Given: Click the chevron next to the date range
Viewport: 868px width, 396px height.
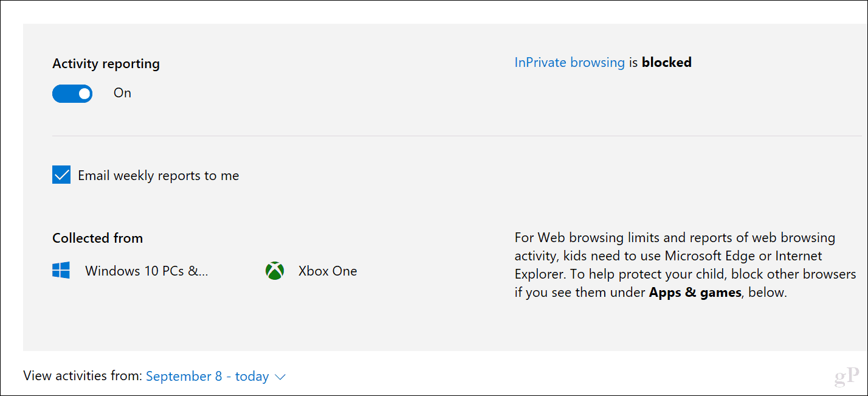Looking at the screenshot, I should 280,377.
